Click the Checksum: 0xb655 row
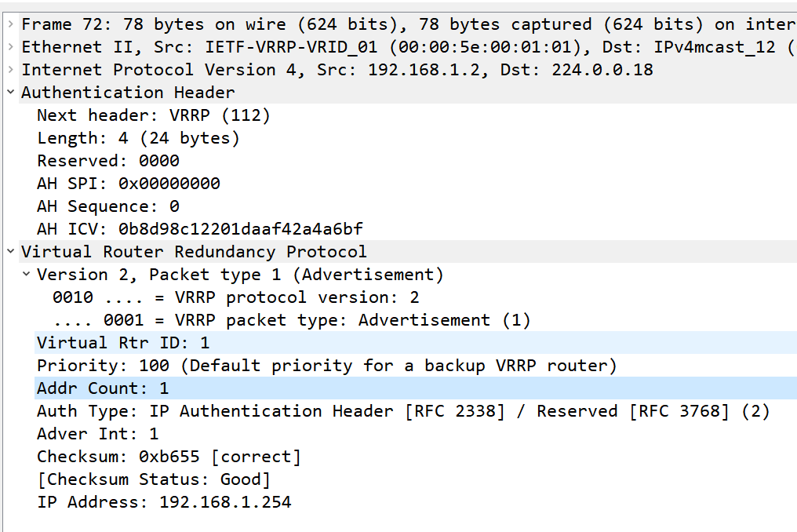797x532 pixels. point(169,457)
